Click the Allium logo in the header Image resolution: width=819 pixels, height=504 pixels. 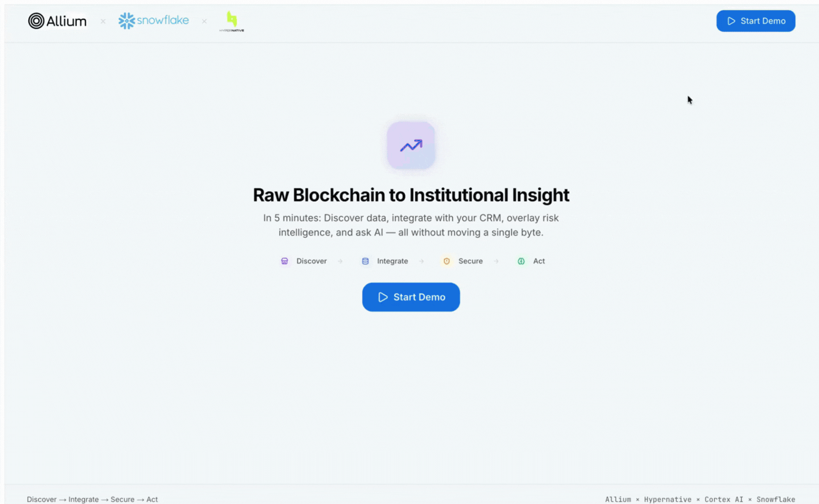tap(57, 21)
